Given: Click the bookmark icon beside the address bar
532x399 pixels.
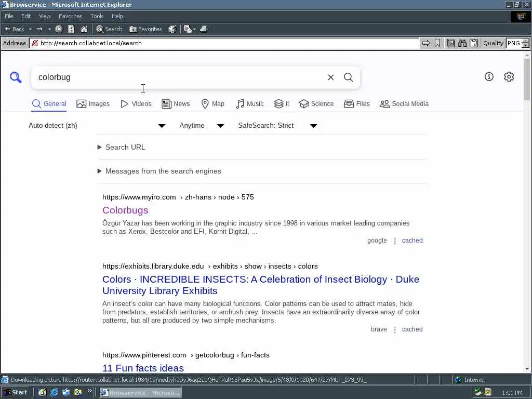Looking at the screenshot, I should [437, 43].
